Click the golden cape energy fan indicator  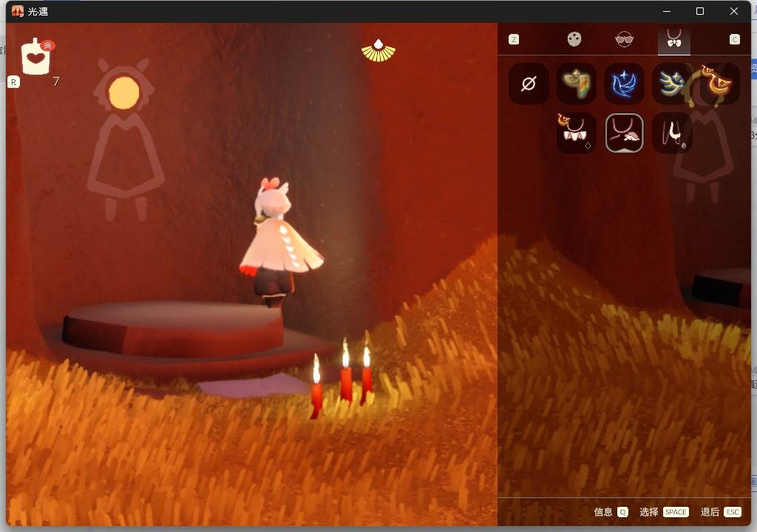click(x=378, y=51)
